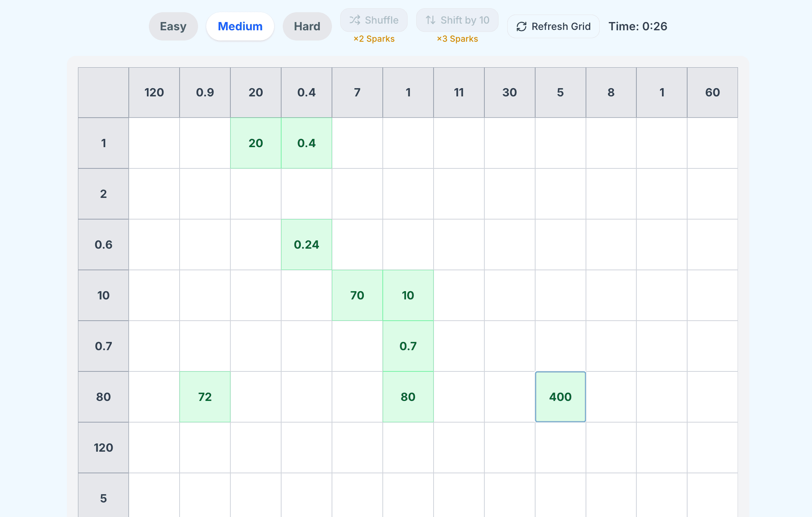The width and height of the screenshot is (812, 517).
Task: Click the Time: 0:26 timer display
Action: point(638,26)
